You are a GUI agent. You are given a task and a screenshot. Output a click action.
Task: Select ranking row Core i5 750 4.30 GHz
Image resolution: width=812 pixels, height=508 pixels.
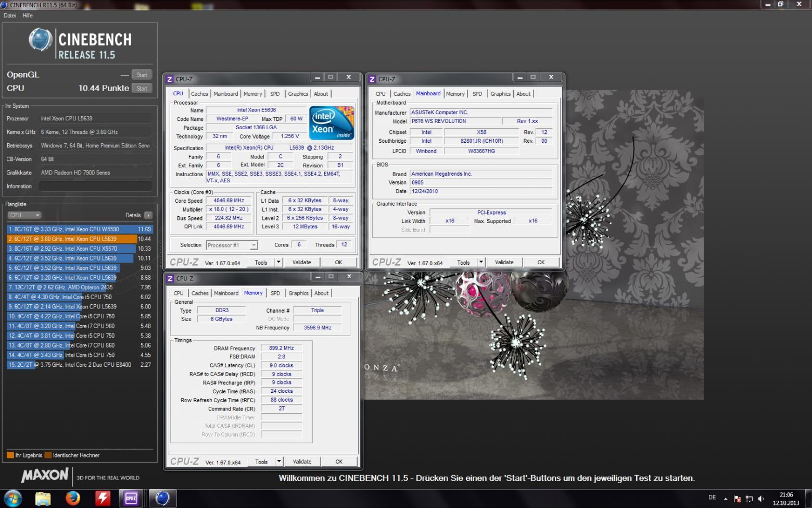coord(80,297)
